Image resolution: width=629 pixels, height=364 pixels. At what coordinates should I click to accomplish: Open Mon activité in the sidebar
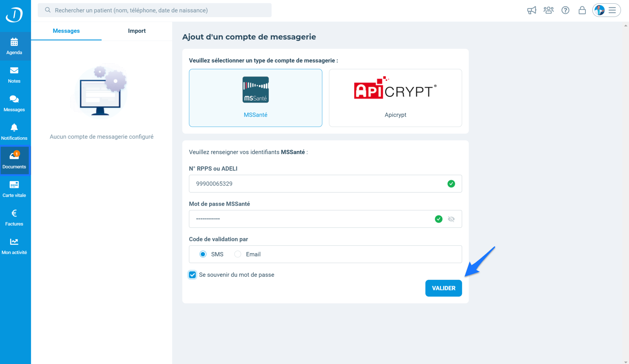[x=14, y=246]
